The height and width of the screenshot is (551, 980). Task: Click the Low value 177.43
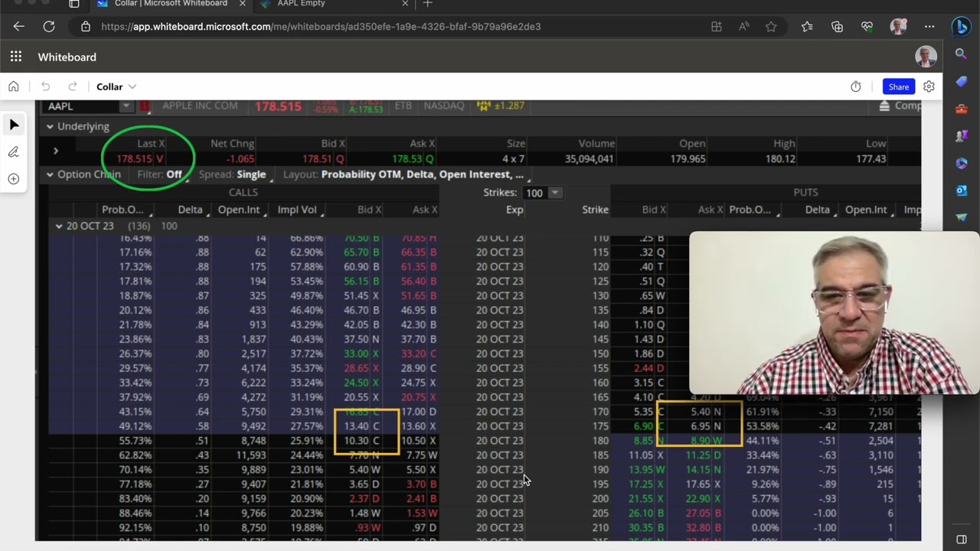coord(871,159)
